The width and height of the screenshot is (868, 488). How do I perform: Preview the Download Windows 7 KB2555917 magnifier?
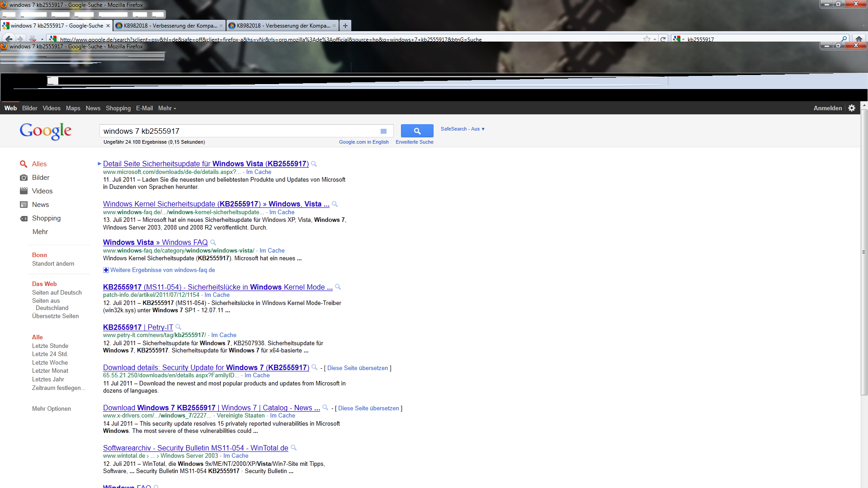[x=325, y=408]
